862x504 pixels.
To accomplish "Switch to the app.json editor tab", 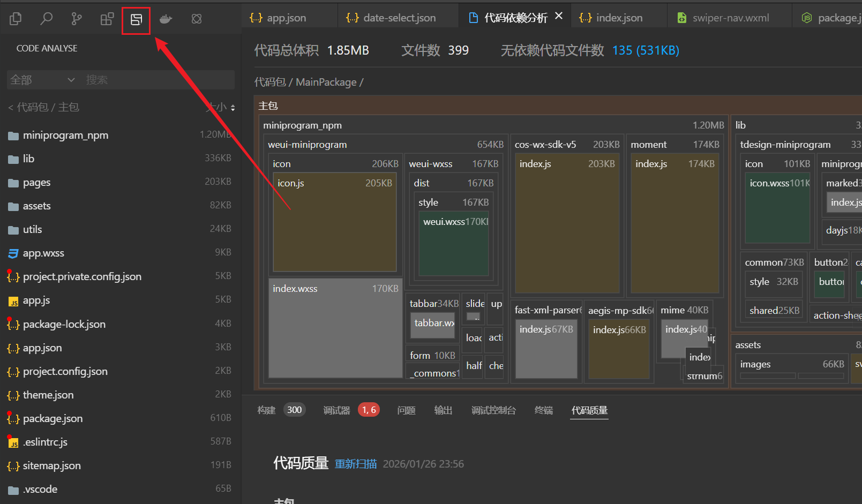I will click(286, 18).
